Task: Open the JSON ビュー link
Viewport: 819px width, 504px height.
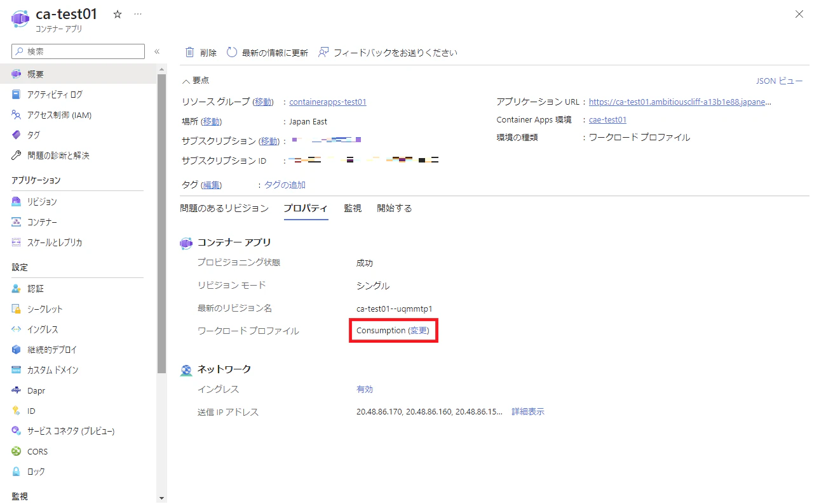Action: pos(780,81)
